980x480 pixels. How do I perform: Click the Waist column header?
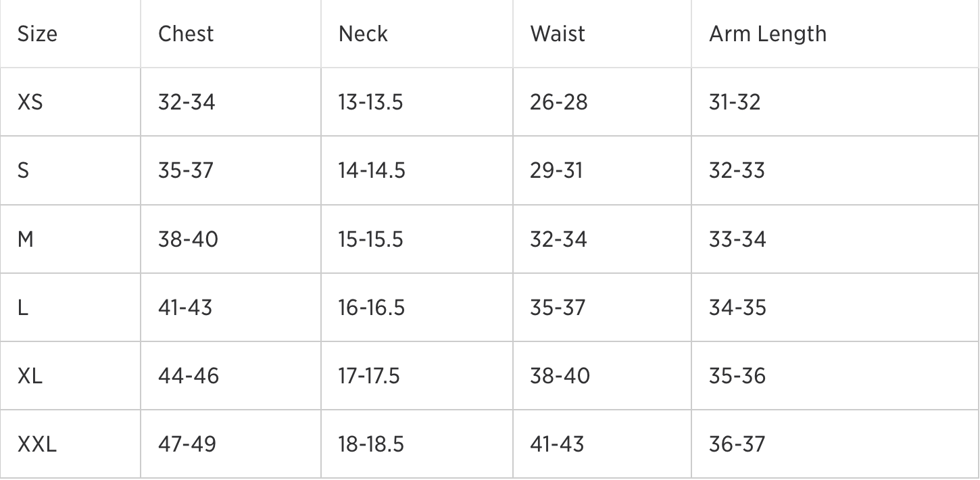tap(558, 34)
